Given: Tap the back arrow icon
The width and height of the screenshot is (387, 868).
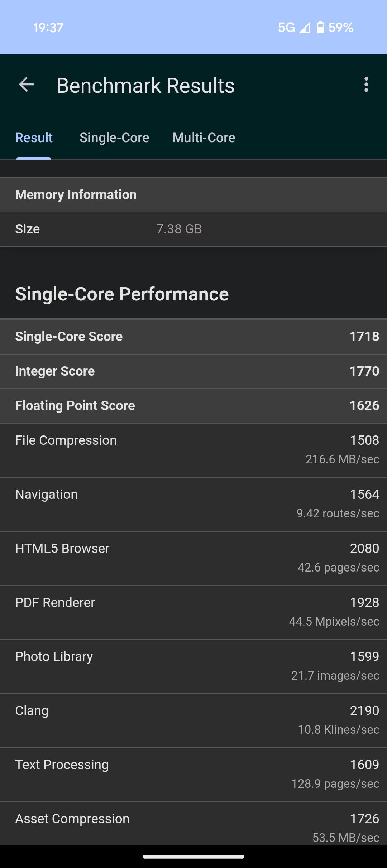Looking at the screenshot, I should pyautogui.click(x=26, y=85).
